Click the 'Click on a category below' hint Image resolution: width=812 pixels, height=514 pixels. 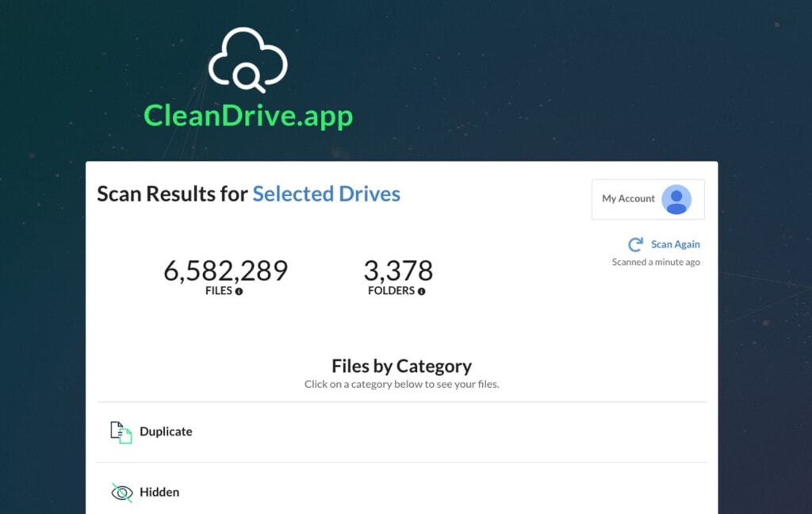pyautogui.click(x=402, y=385)
